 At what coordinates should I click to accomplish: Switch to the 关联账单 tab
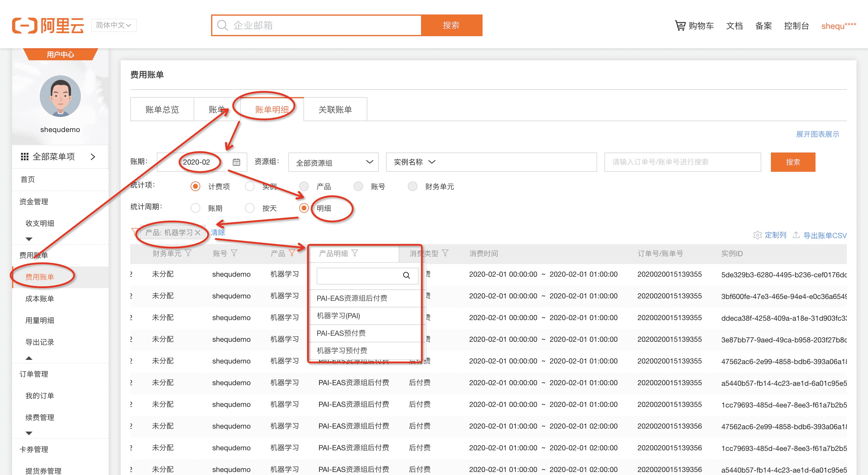[x=335, y=109]
